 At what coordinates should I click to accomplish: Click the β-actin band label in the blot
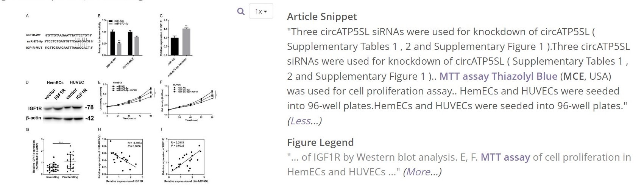coord(34,118)
